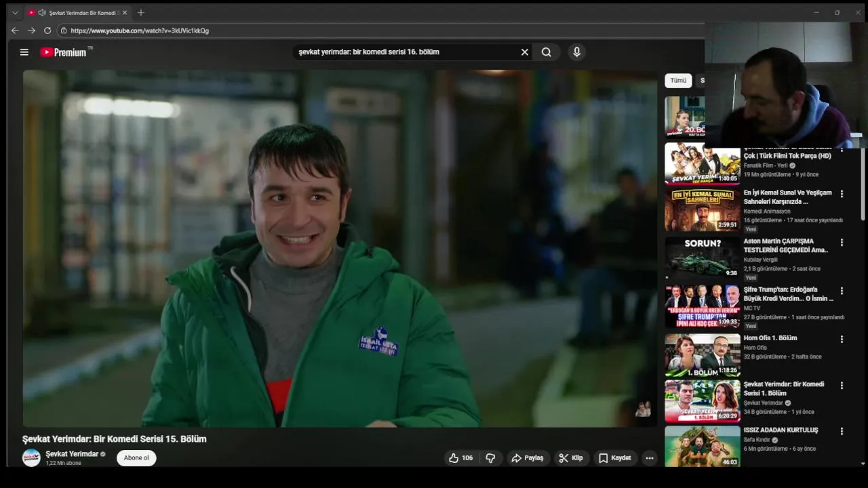Open options for Şifre Trump'tan video
The image size is (868, 488).
click(x=842, y=291)
